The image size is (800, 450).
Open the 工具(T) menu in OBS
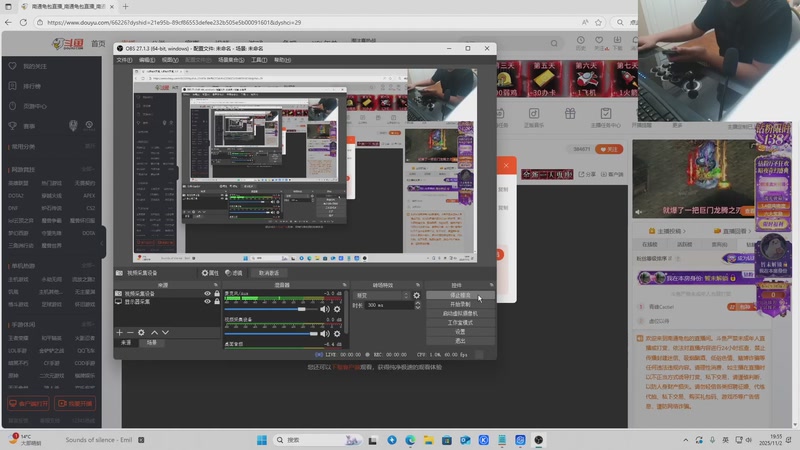tap(259, 60)
